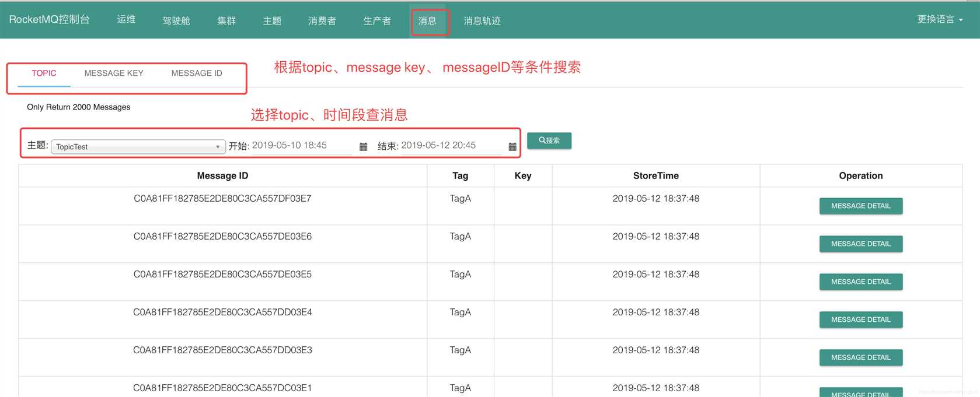Switch to the TOPIC tab
This screenshot has width=980, height=397.
coord(44,73)
